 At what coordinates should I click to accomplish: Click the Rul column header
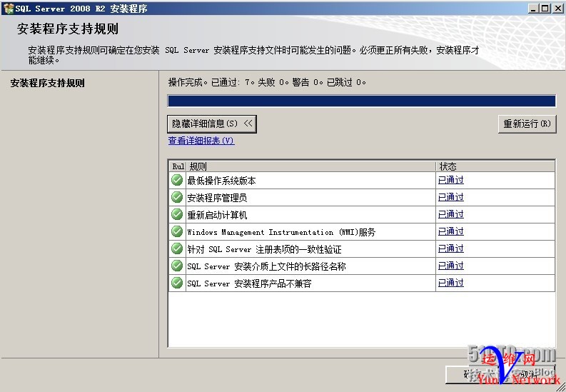(x=178, y=166)
